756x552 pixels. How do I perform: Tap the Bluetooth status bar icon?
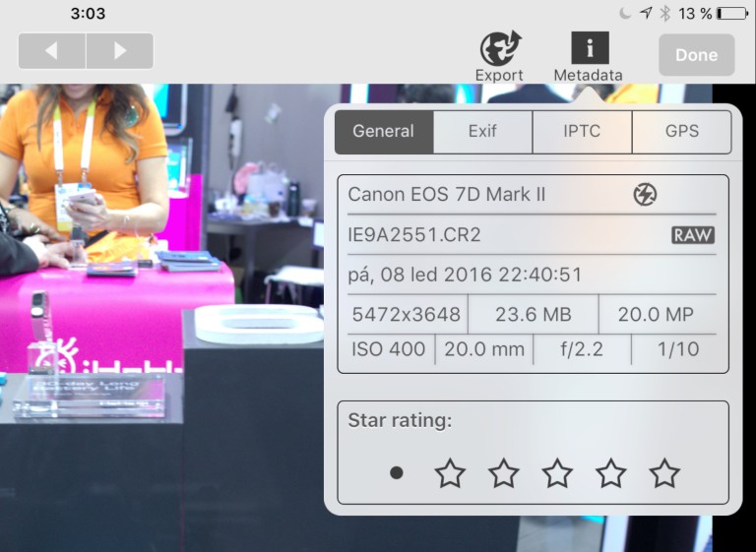coord(664,14)
